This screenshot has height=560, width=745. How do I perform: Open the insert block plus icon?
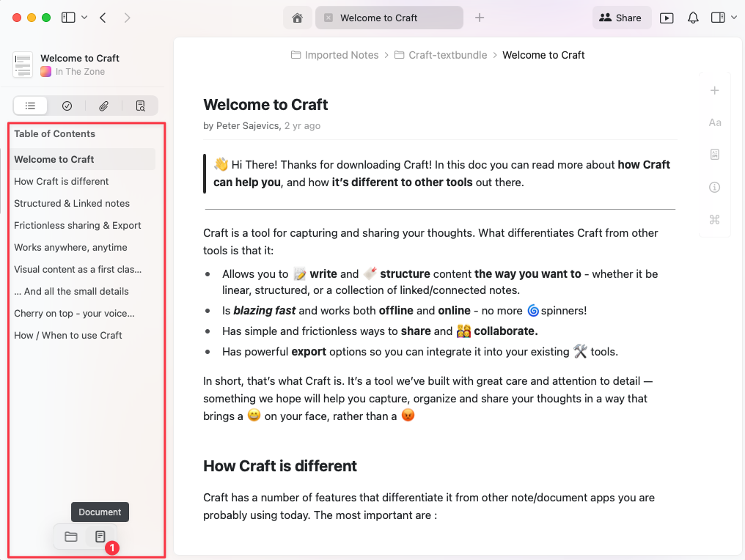pos(714,90)
